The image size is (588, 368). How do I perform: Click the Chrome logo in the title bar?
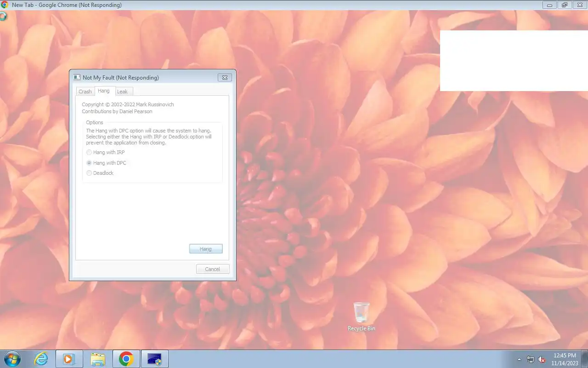point(5,5)
